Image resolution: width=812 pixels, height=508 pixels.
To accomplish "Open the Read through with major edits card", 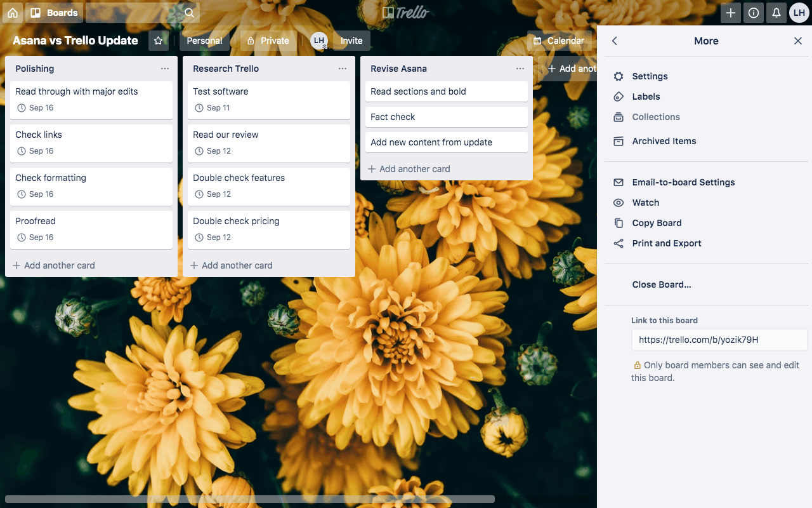I will [91, 100].
